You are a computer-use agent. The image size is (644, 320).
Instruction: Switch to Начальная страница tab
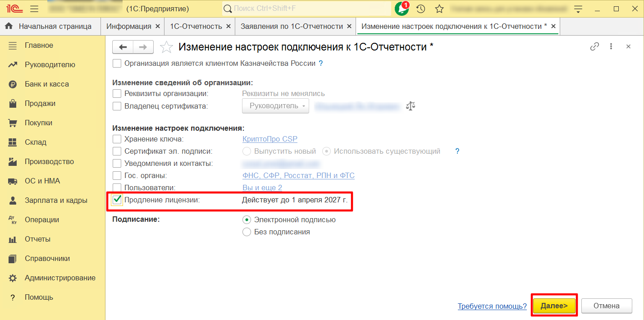[x=50, y=27]
